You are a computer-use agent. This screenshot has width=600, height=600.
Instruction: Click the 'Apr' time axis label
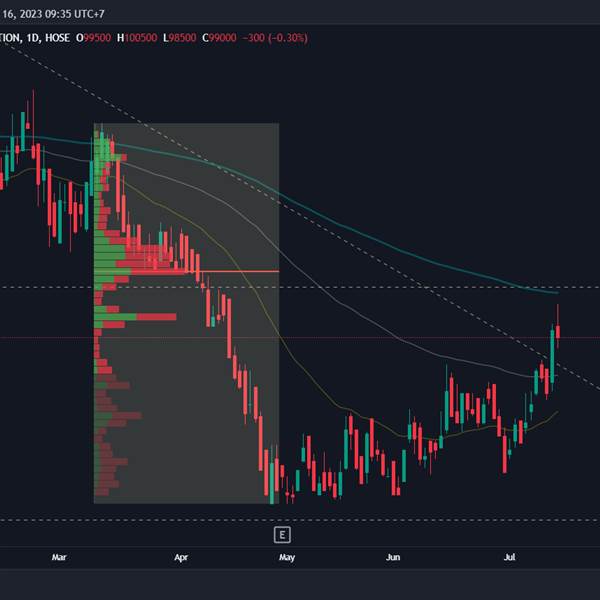coord(181,558)
